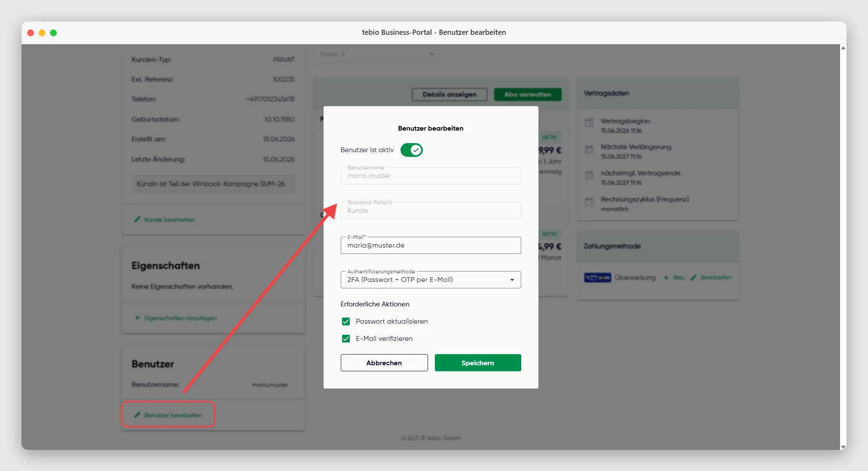Click 'Details anzeigen' button in background
The width and height of the screenshot is (868, 471).
point(449,95)
